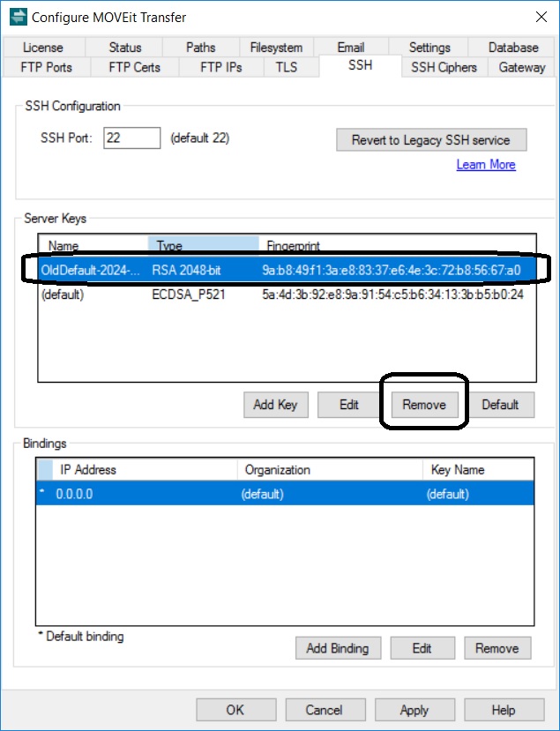The height and width of the screenshot is (731, 560).
Task: Open the FTP IPs tab
Action: (221, 68)
